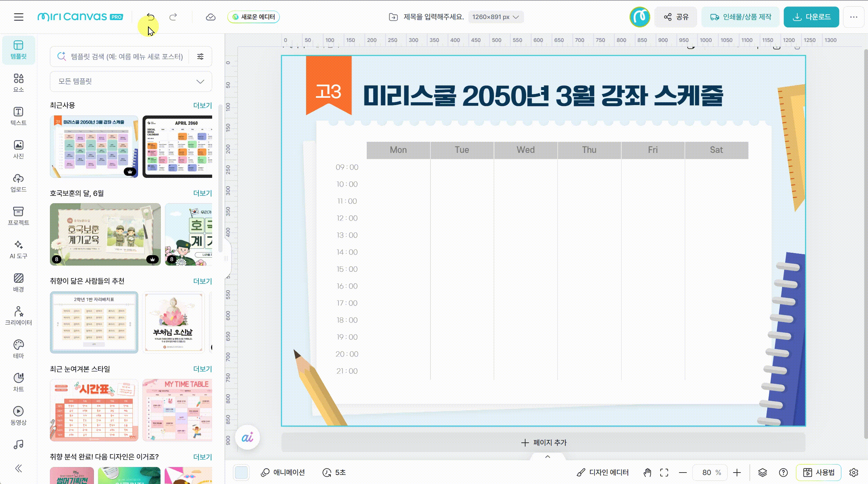868x484 pixels.
Task: Click the 5초 page duration button
Action: tap(334, 473)
